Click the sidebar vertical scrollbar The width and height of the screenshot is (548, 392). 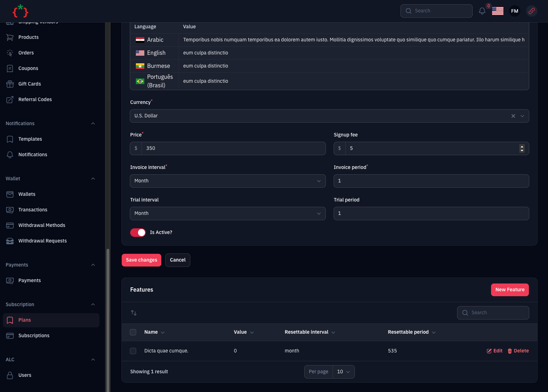pyautogui.click(x=108, y=320)
